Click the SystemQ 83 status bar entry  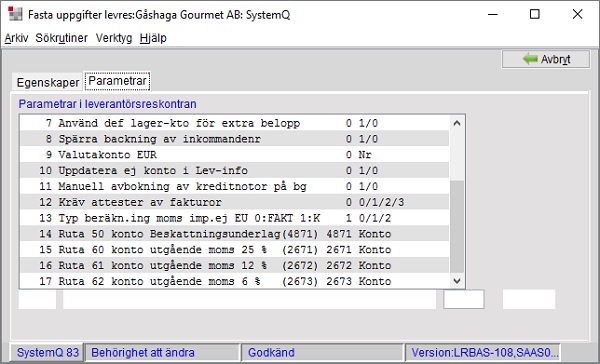pos(47,353)
